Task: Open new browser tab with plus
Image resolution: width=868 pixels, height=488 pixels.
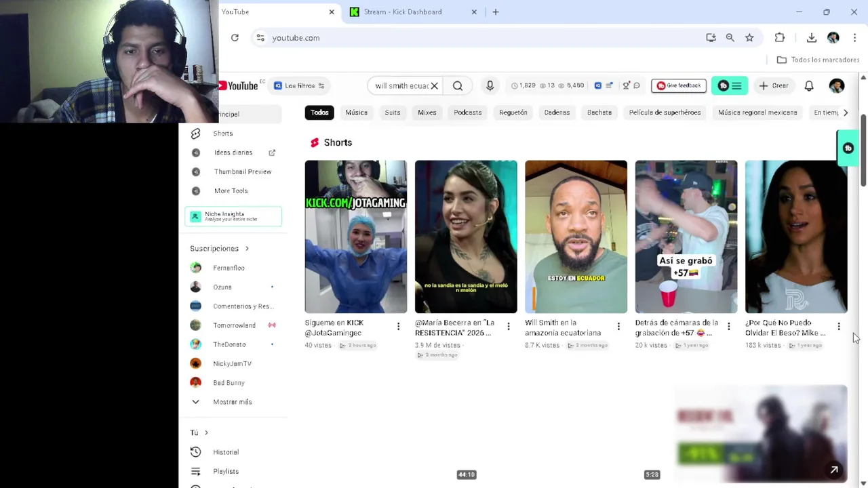Action: pyautogui.click(x=496, y=12)
